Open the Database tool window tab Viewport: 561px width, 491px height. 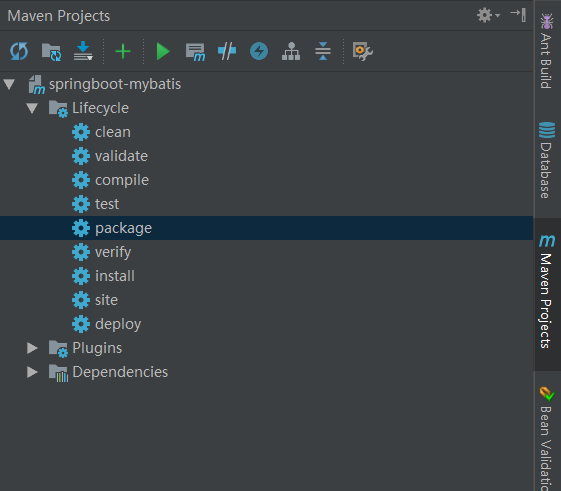(547, 160)
